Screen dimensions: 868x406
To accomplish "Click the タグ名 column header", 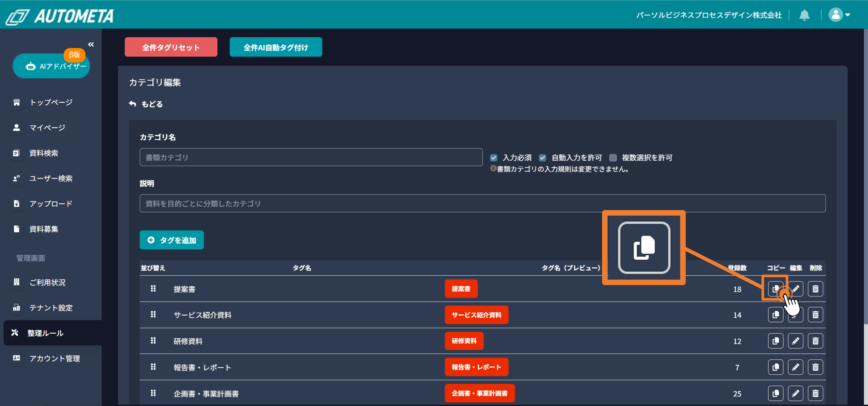I will pyautogui.click(x=302, y=268).
